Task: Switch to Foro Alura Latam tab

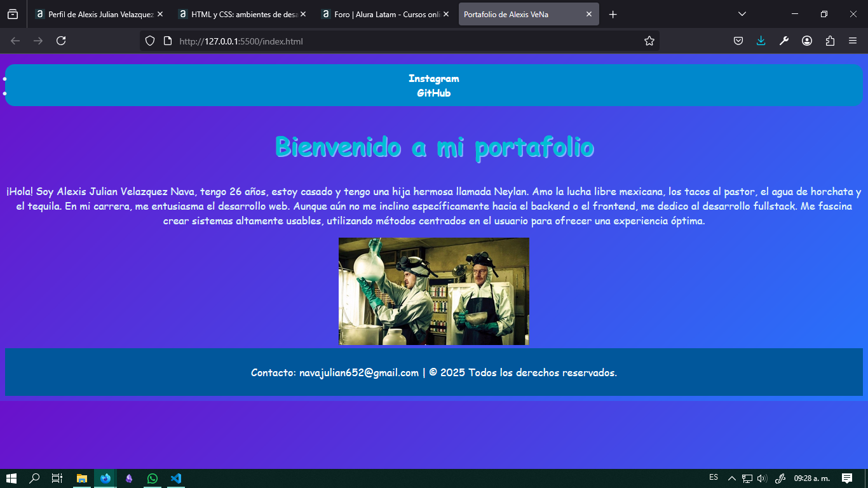Action: pos(386,14)
